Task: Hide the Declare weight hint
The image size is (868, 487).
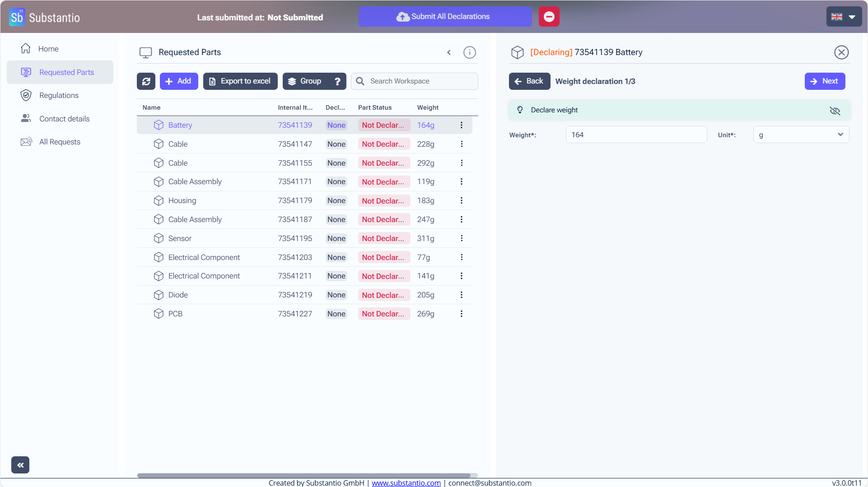Action: 835,111
